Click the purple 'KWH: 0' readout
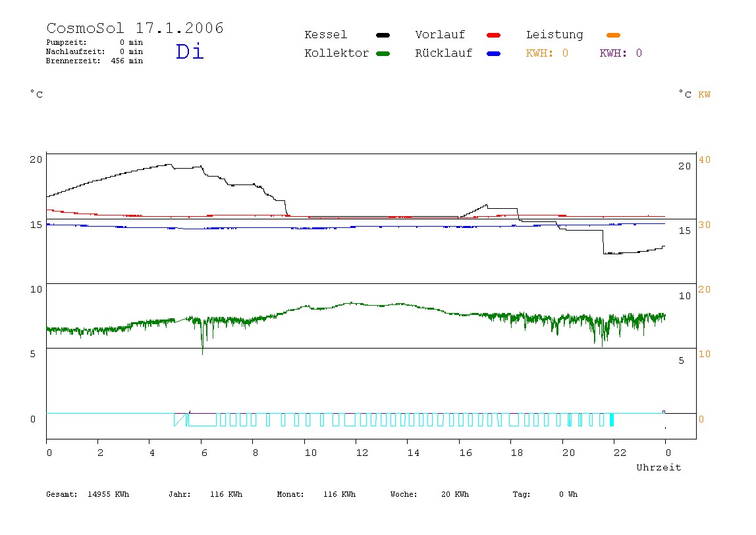Screen dimensions: 756x535 point(621,53)
